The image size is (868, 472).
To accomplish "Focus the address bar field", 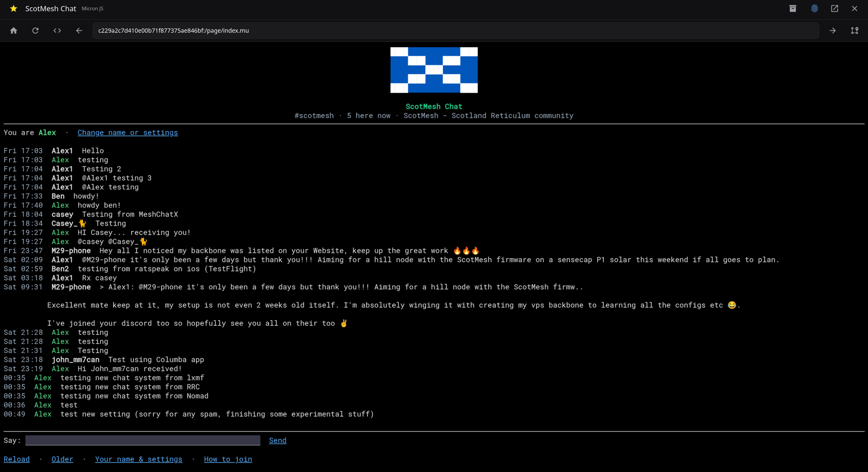I will (x=456, y=30).
